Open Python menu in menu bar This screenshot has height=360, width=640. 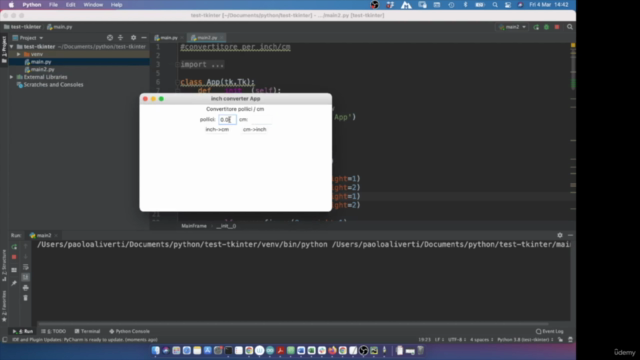[32, 5]
